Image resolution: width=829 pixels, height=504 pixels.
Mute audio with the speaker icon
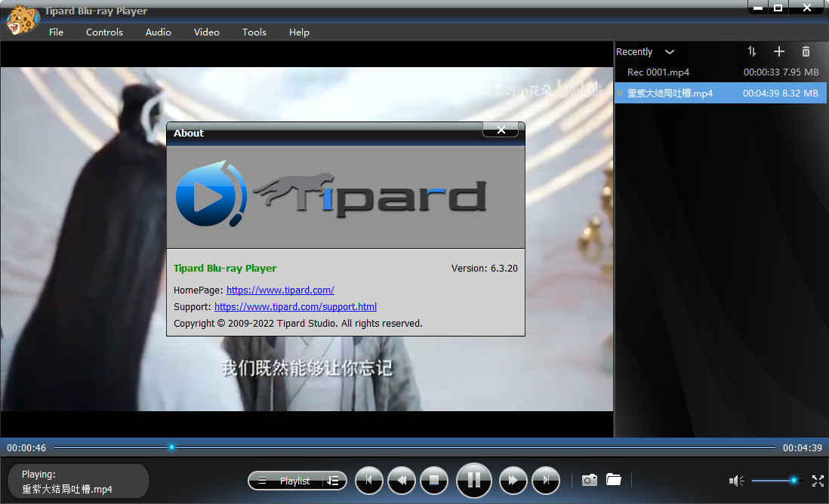click(736, 481)
